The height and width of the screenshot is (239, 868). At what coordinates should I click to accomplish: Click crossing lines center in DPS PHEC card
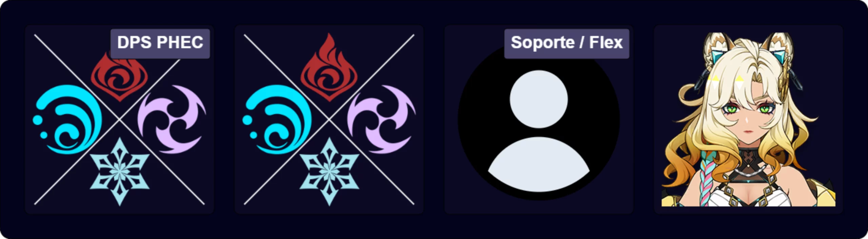point(119,119)
